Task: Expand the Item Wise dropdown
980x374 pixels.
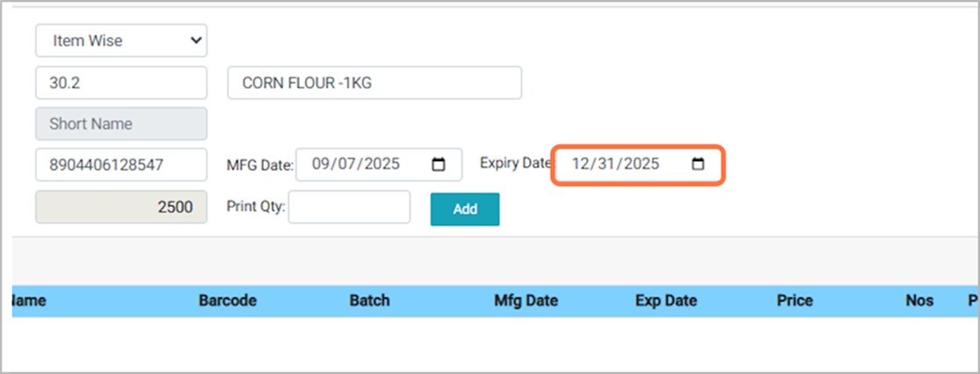Action: 121,40
